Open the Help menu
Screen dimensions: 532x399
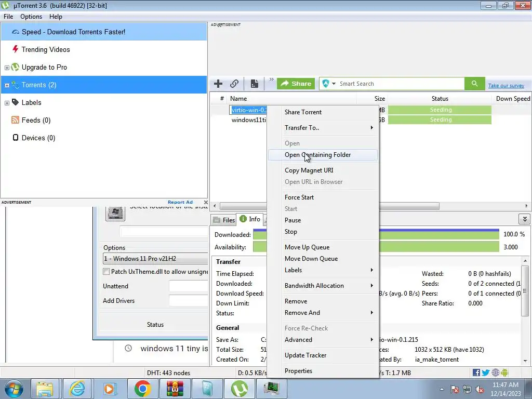pos(56,17)
